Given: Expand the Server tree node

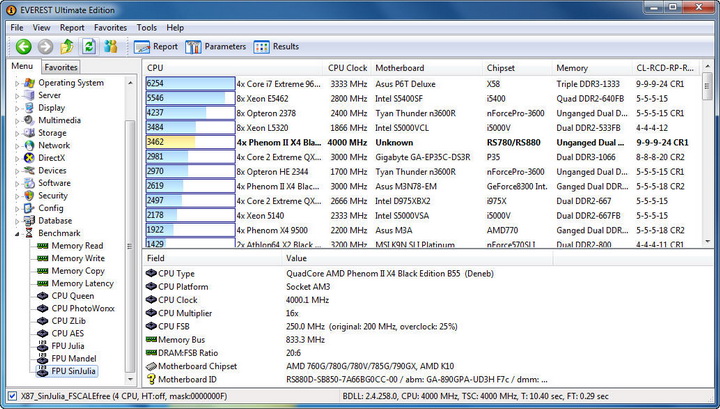Looking at the screenshot, I should [17, 96].
